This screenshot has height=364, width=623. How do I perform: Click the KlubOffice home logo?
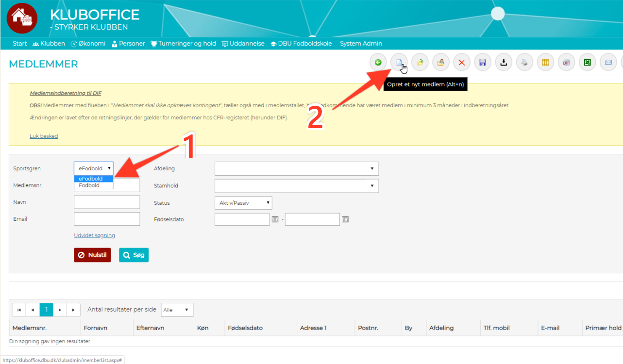(22, 18)
